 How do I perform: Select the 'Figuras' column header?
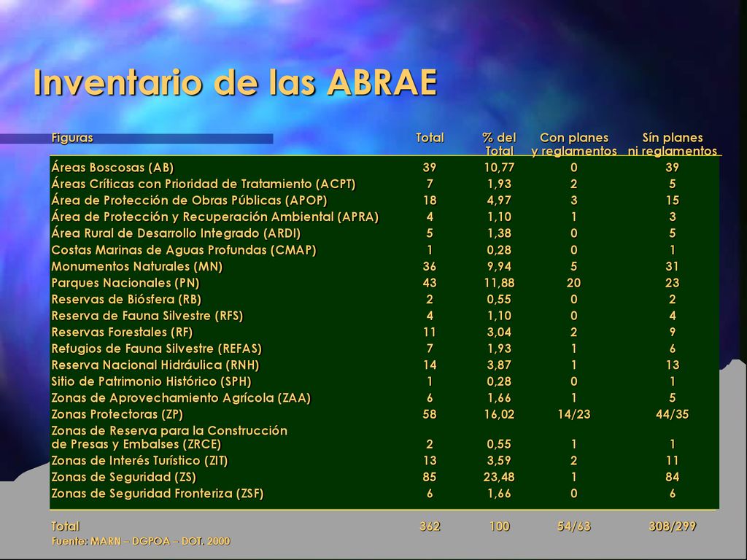pyautogui.click(x=72, y=138)
